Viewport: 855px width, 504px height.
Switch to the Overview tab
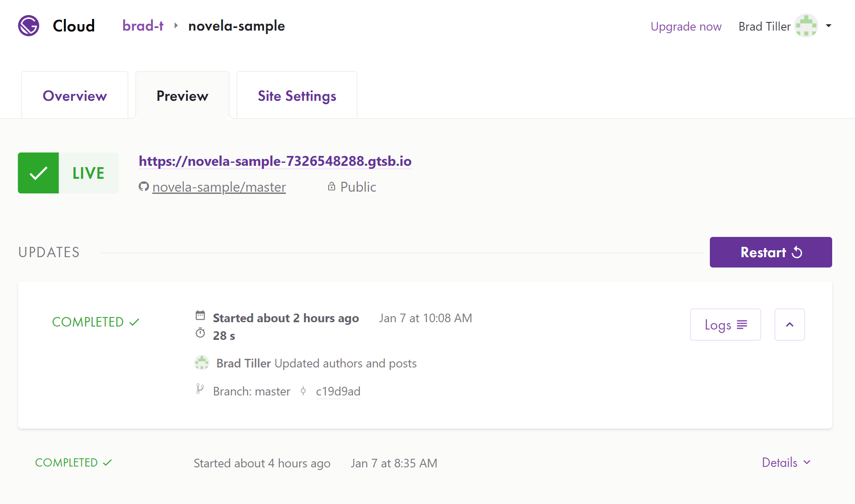tap(75, 96)
